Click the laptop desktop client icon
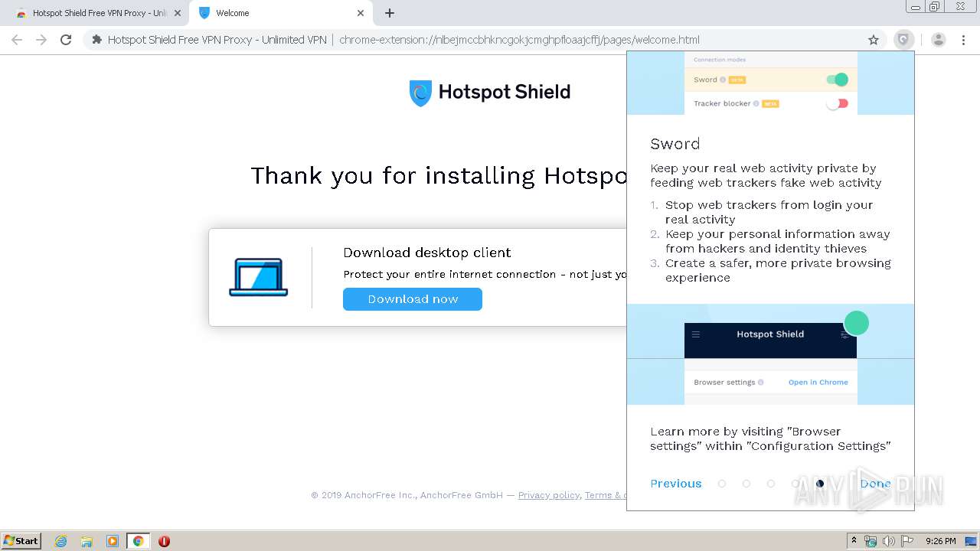980x551 pixels. point(259,277)
